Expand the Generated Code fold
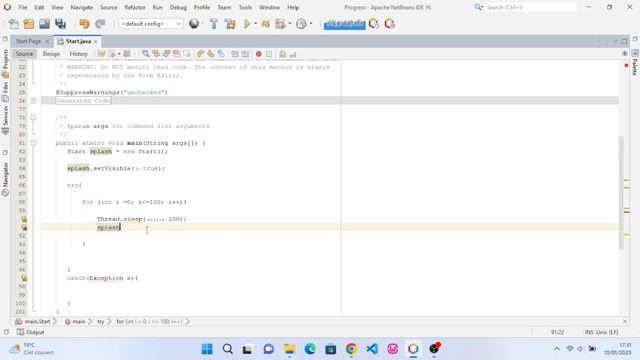The height and width of the screenshot is (360, 640). coord(33,100)
